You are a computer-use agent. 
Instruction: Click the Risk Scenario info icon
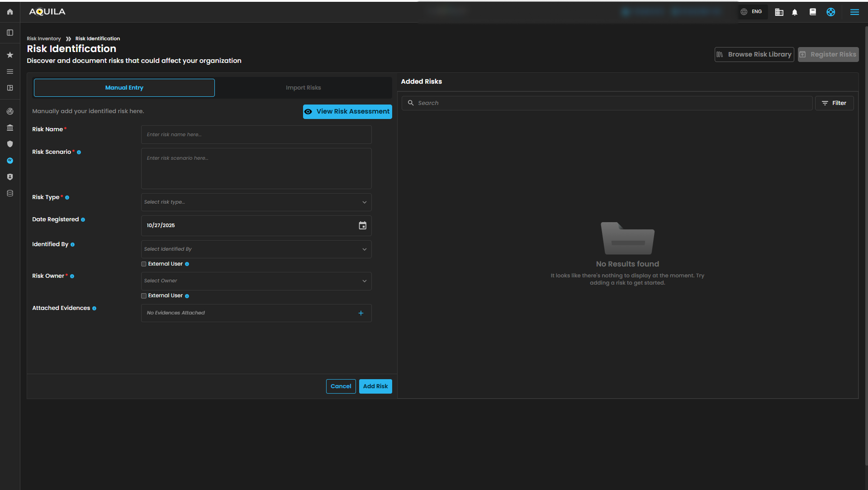pos(79,152)
